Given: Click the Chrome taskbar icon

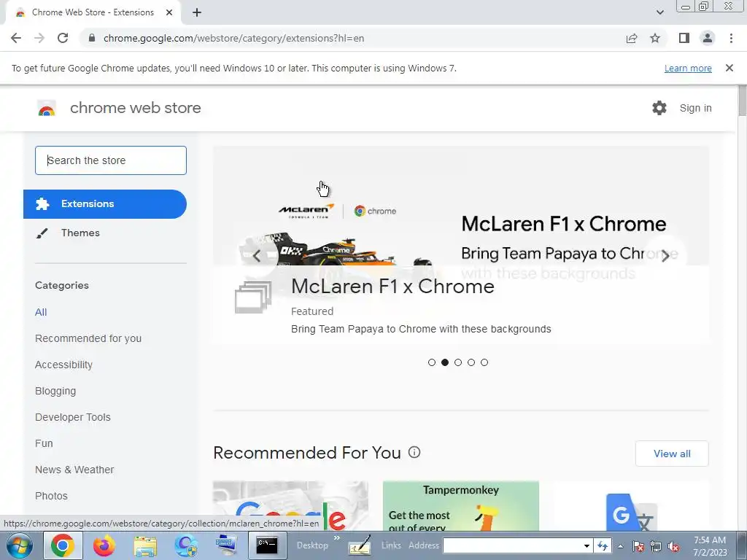Looking at the screenshot, I should [63, 545].
